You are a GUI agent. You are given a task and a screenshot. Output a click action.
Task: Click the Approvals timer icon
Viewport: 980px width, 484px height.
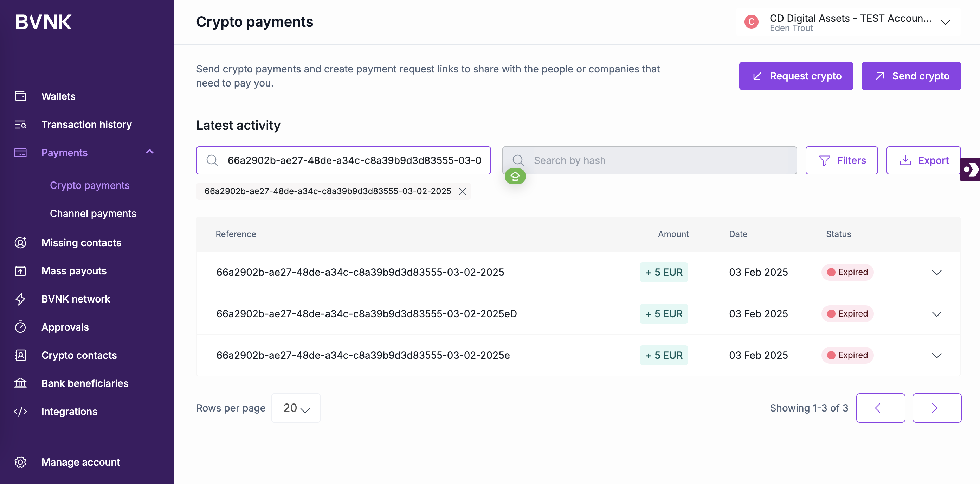20,327
